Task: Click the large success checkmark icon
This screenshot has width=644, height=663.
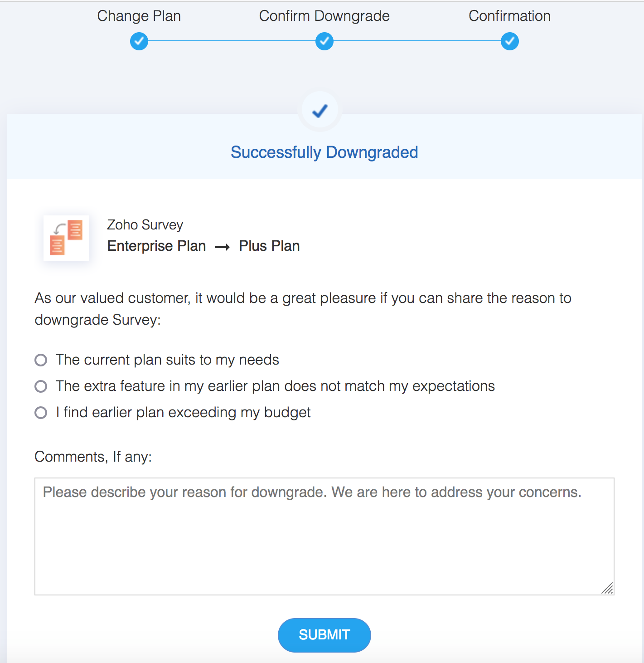Action: coord(320,111)
